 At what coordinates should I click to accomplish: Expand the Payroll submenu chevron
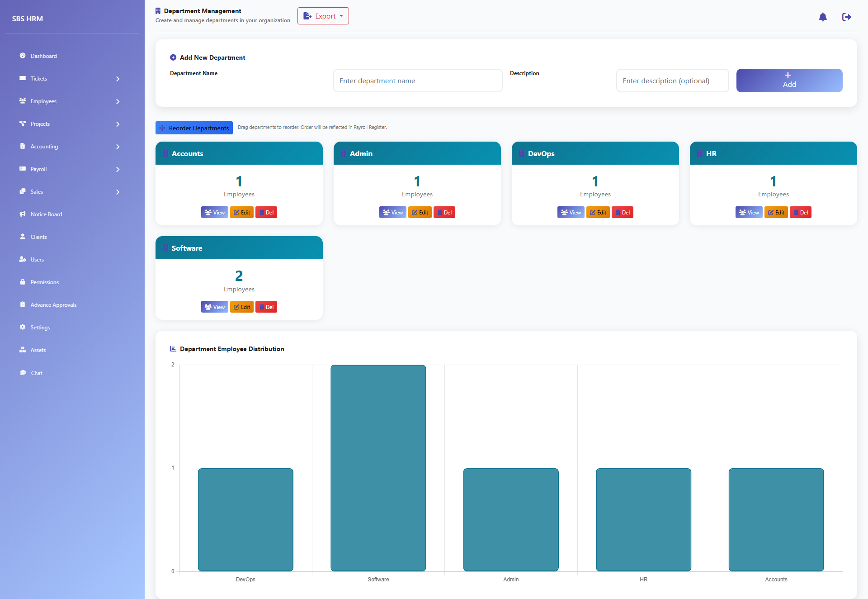pyautogui.click(x=118, y=169)
